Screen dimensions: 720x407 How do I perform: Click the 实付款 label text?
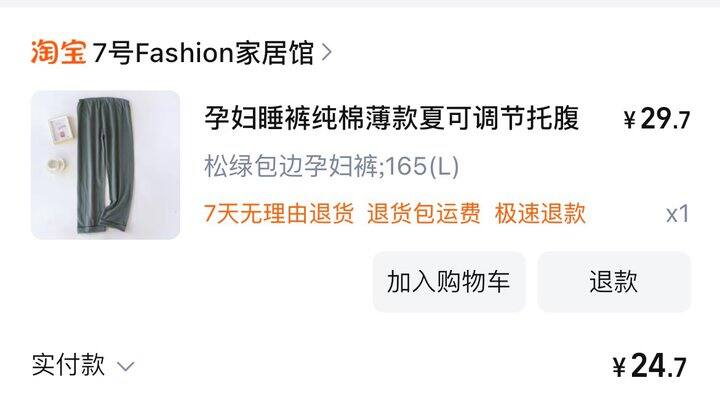[x=68, y=366]
